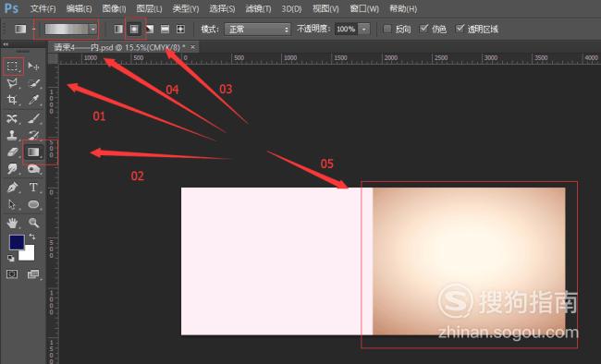Select the Horizontal Type tool
This screenshot has width=601, height=364.
pyautogui.click(x=33, y=188)
